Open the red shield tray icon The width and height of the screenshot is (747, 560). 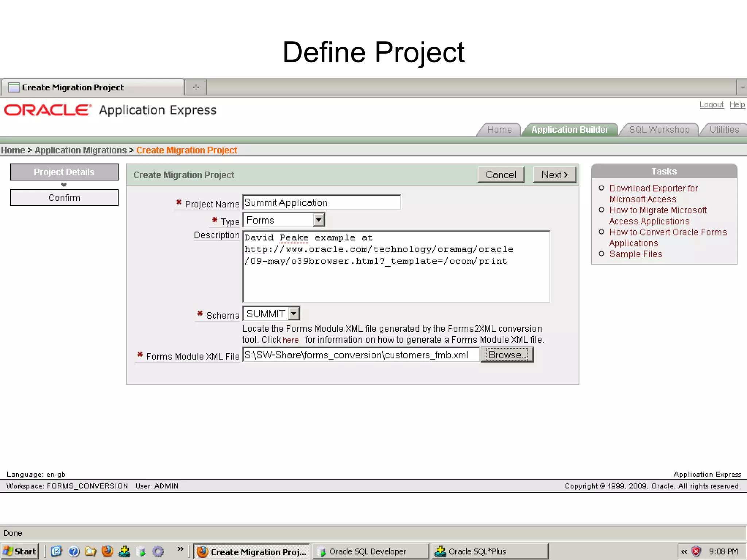coord(696,552)
